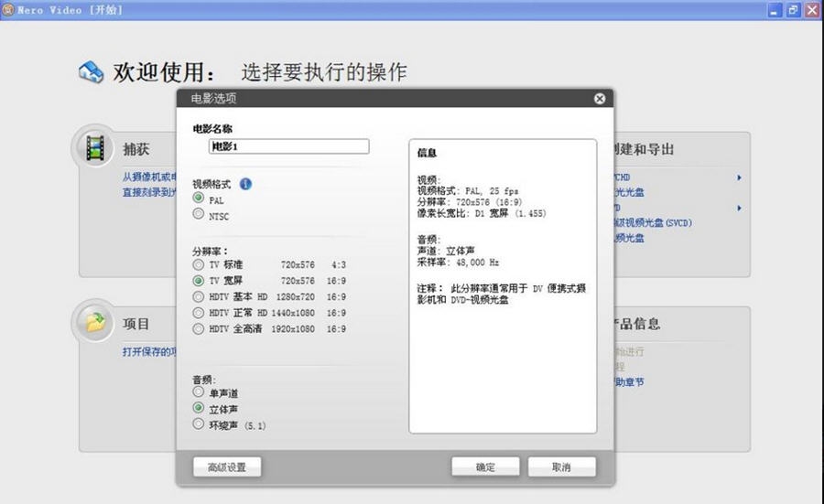Click the blue info icon beside 视频格式
Image resolution: width=824 pixels, height=504 pixels.
245,184
